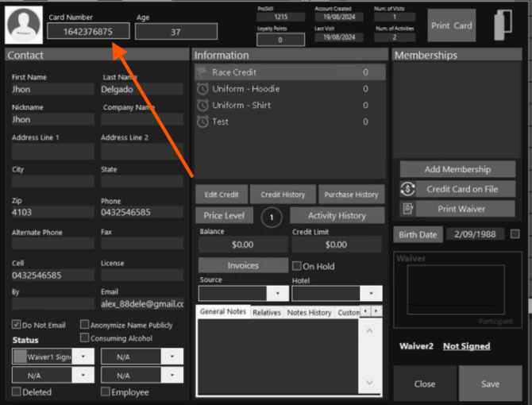Open the Notes History tab
Screen dimensions: 532x405
309,313
